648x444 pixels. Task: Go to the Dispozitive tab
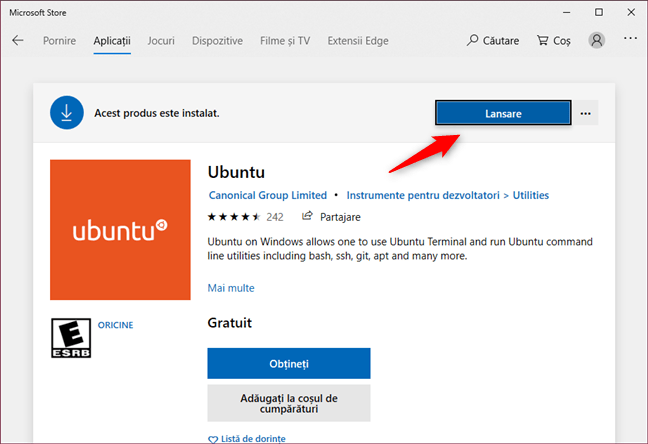click(x=217, y=41)
